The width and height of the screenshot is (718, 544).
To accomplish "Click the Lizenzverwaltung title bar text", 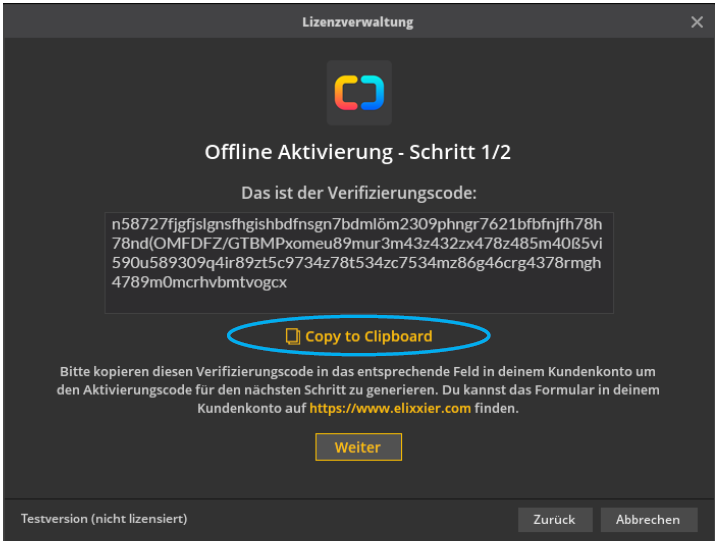I will tap(358, 22).
